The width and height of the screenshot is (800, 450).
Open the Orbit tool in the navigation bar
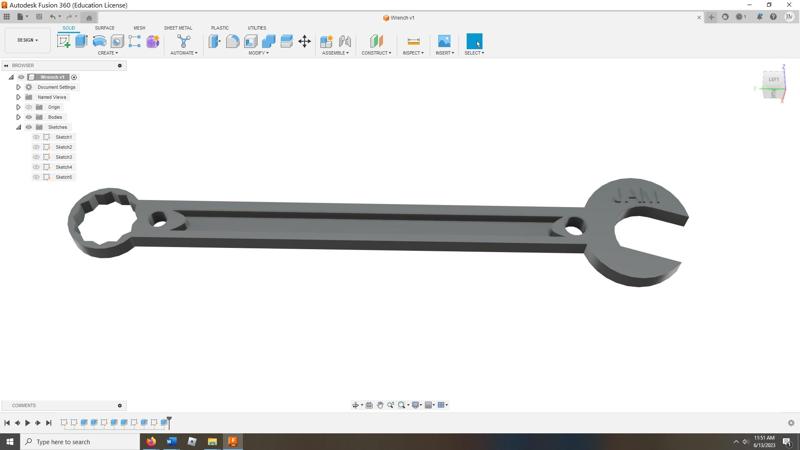coord(356,405)
